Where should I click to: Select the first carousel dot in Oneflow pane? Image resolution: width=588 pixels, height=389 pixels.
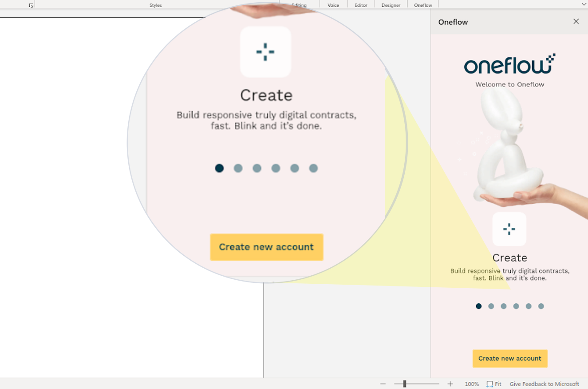pyautogui.click(x=478, y=306)
